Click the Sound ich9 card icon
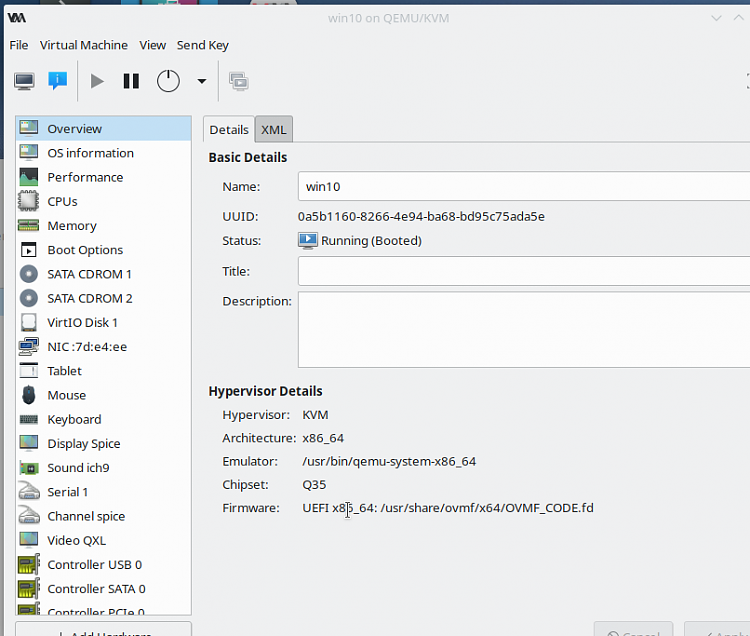Viewport: 750px width, 636px height. click(28, 468)
